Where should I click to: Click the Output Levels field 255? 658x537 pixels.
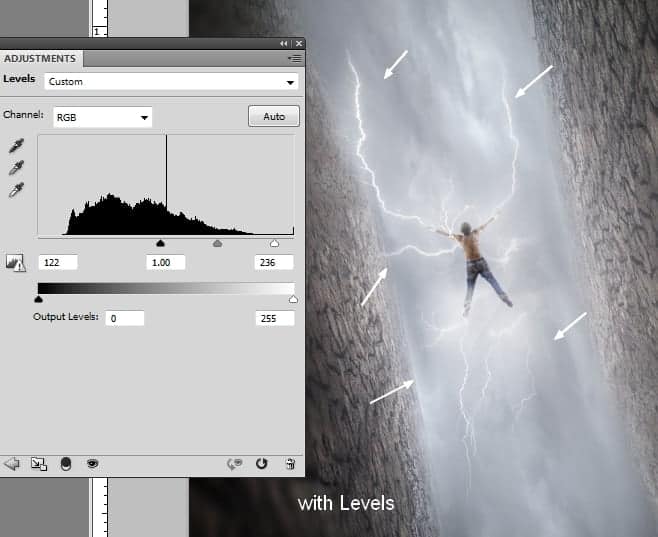[x=275, y=318]
